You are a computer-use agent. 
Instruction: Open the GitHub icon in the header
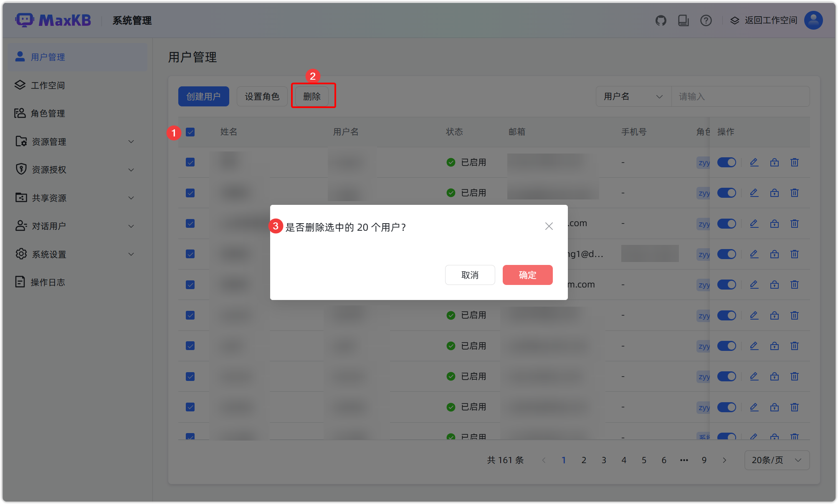(x=661, y=20)
